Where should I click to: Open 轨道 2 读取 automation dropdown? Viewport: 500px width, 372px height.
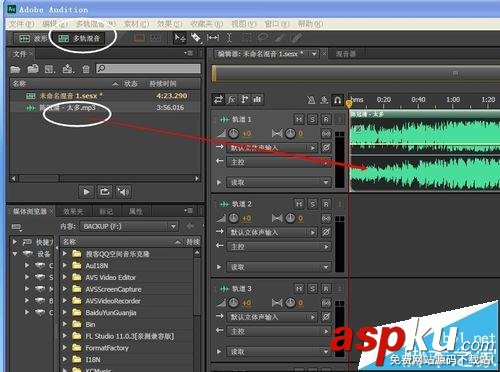279,267
